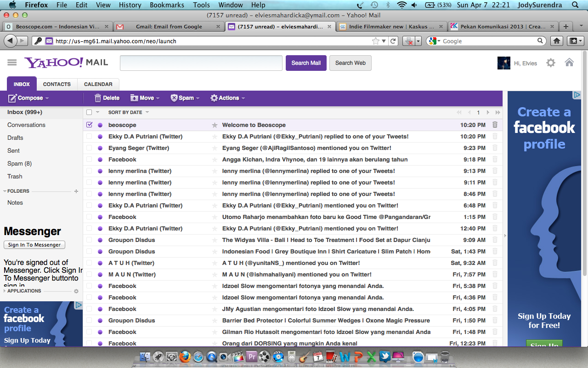
Task: Toggle unread dot on Ekky 10:20 PM message
Action: point(100,137)
